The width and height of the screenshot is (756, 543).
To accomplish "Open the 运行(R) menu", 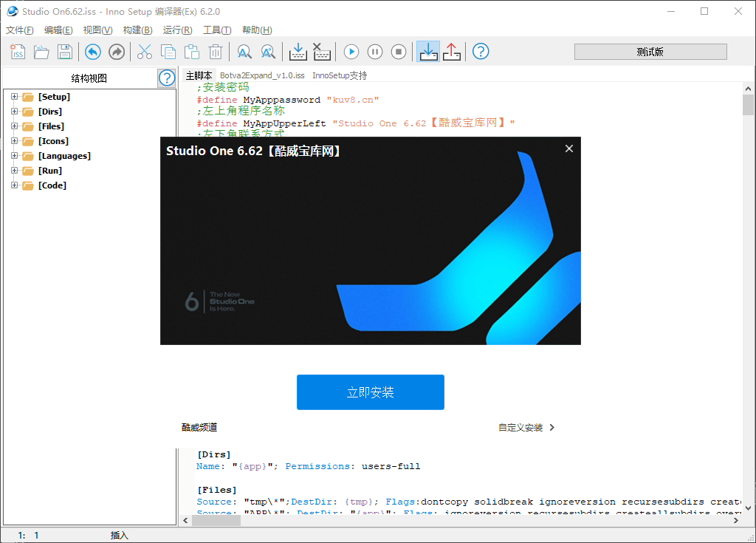I will click(x=177, y=30).
